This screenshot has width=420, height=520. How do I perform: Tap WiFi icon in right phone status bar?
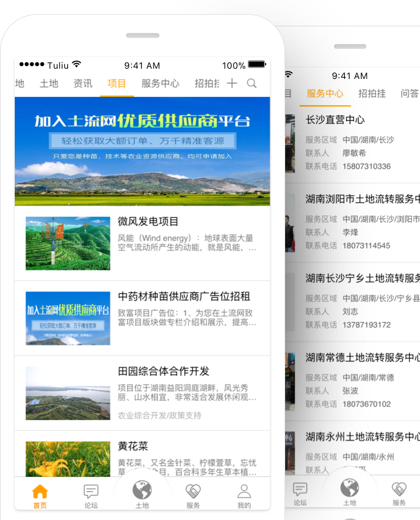(x=288, y=74)
